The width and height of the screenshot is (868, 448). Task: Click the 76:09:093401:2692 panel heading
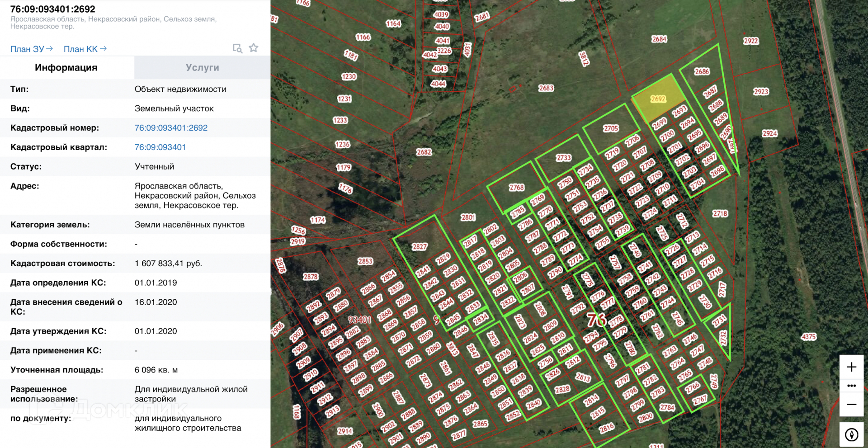[x=53, y=9]
